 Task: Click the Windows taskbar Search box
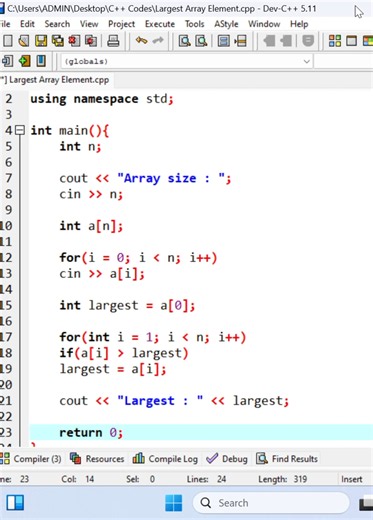[x=271, y=503]
